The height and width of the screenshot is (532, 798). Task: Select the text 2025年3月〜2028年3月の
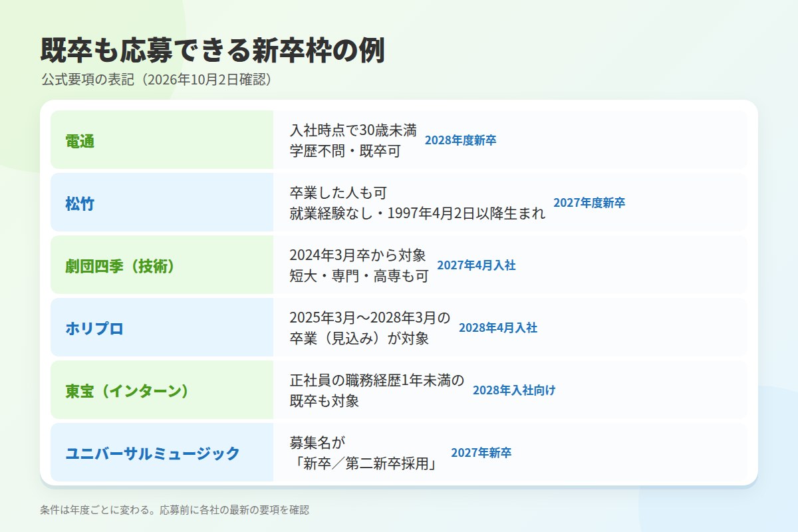pos(370,318)
